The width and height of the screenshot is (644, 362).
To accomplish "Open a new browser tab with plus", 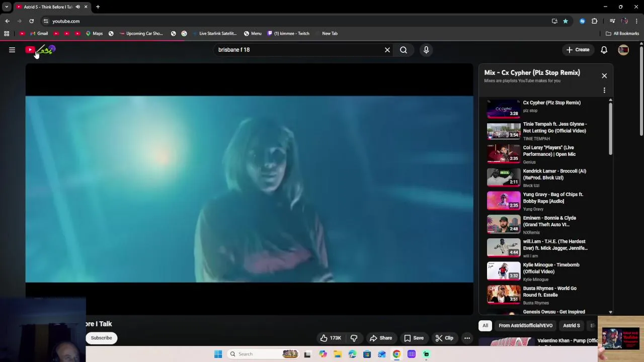I will pos(98,7).
